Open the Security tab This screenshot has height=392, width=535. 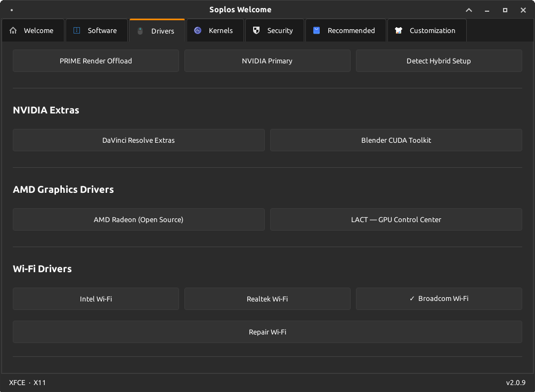tap(274, 30)
